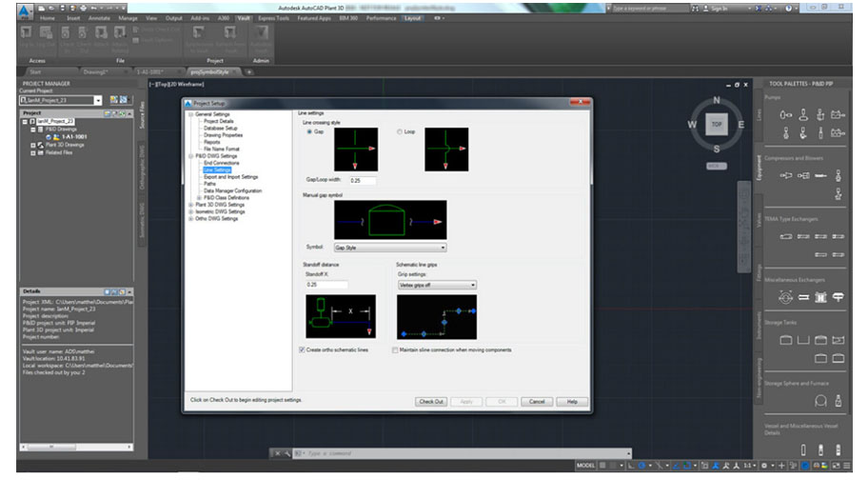Open the Performance ribbon tab

click(x=381, y=18)
